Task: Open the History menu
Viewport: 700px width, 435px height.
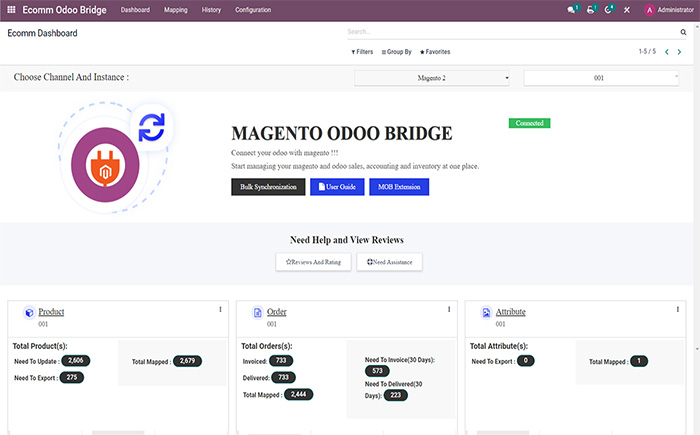Action: 211,10
